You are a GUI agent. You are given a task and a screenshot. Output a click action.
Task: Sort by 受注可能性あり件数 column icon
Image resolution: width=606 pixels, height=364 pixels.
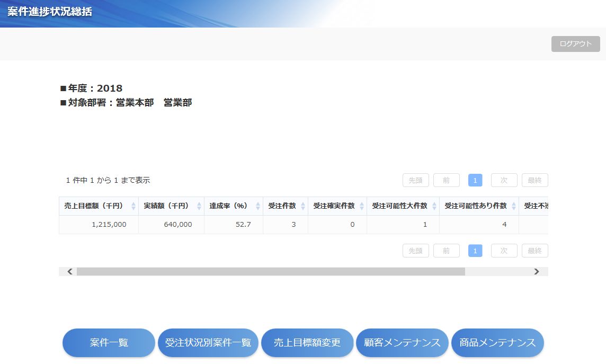514,206
